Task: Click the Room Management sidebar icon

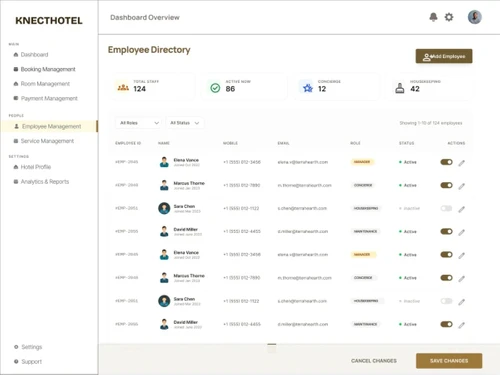Action: [16, 84]
